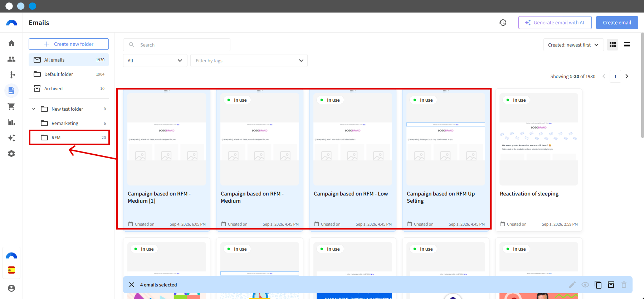Delete selected emails with the trash icon

pyautogui.click(x=624, y=285)
